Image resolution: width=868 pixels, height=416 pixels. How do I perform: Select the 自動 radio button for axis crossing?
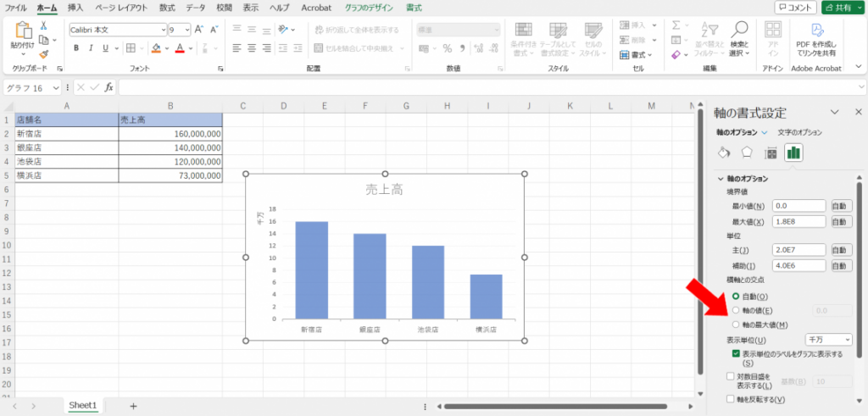pyautogui.click(x=736, y=297)
